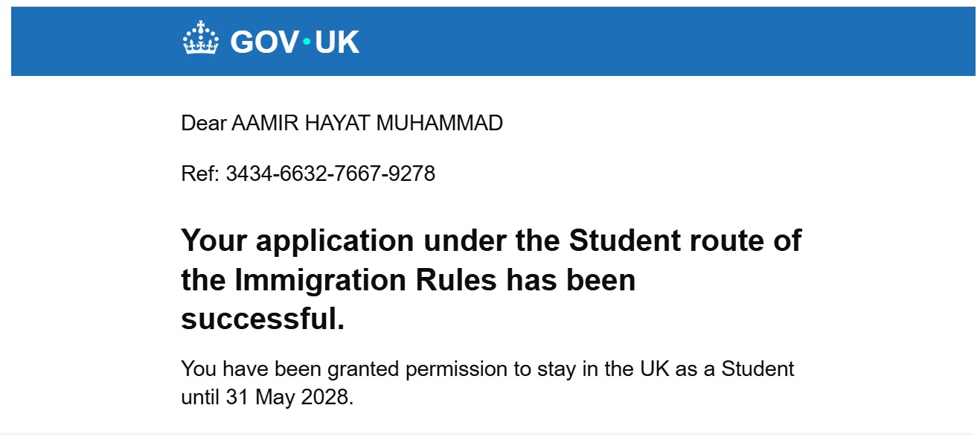This screenshot has width=980, height=443.
Task: Click the "Ref:" label
Action: (x=200, y=174)
